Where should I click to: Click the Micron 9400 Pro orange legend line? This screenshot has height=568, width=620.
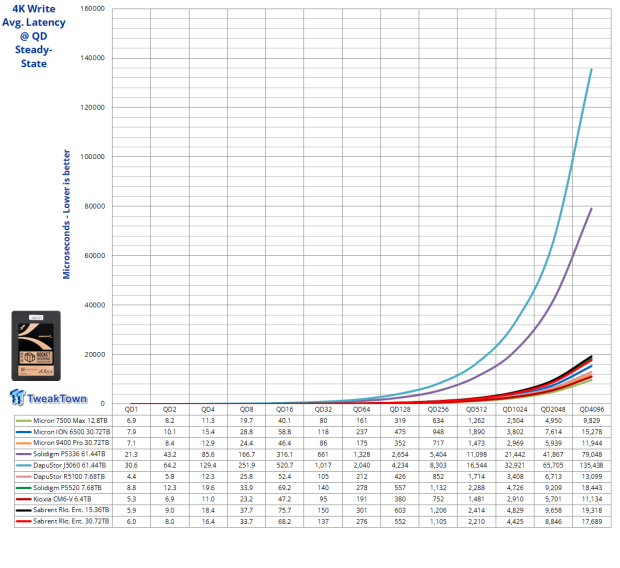[x=23, y=443]
